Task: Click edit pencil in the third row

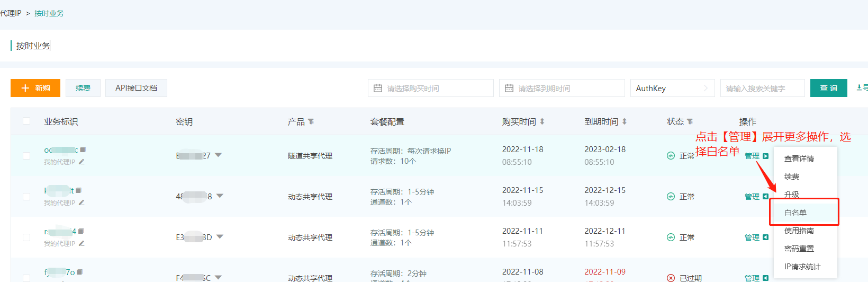Action: [x=82, y=243]
